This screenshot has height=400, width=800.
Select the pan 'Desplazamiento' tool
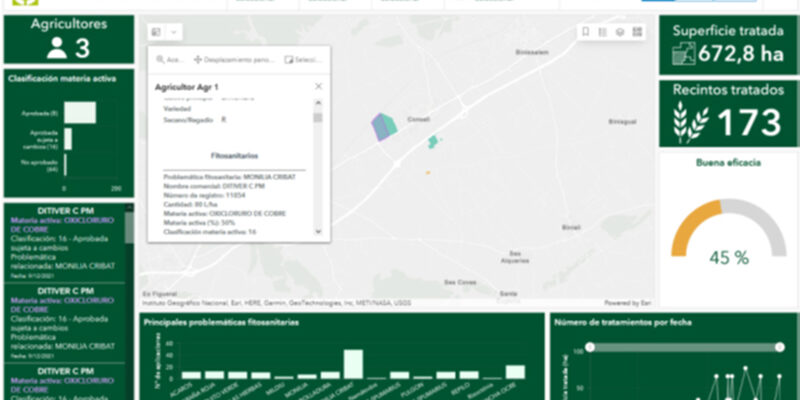(x=235, y=60)
